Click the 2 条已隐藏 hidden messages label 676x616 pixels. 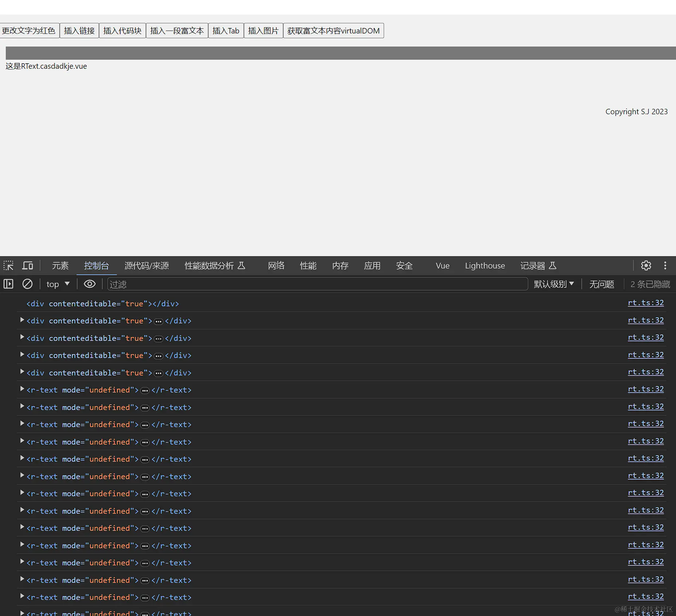point(650,284)
